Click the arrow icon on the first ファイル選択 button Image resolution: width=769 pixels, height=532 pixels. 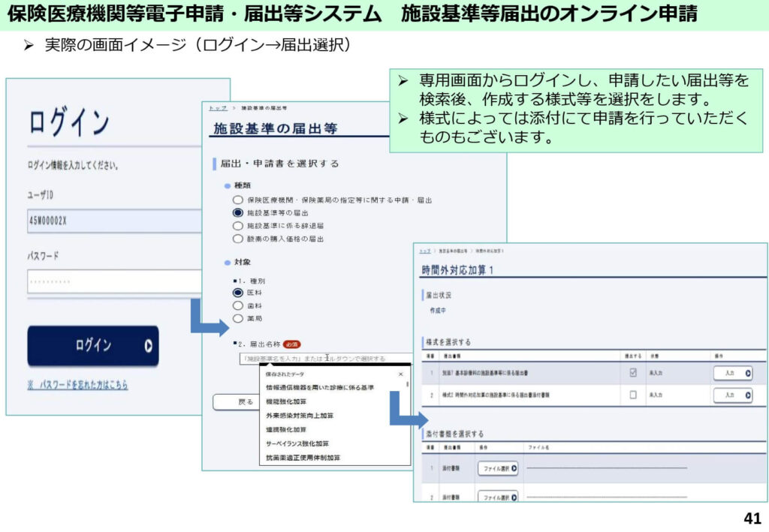514,468
